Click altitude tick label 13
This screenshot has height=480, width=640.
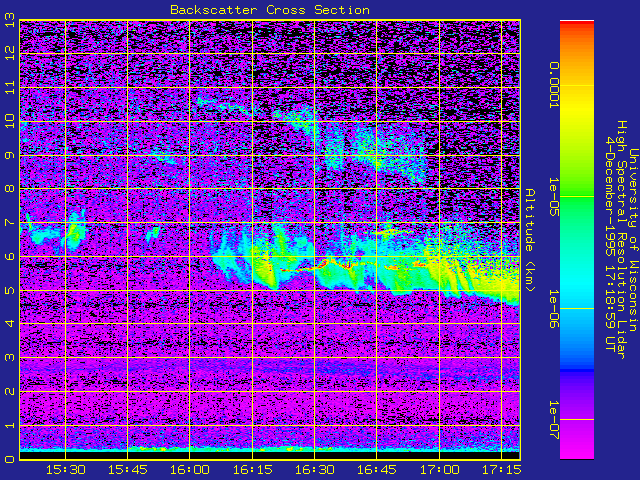click(10, 20)
